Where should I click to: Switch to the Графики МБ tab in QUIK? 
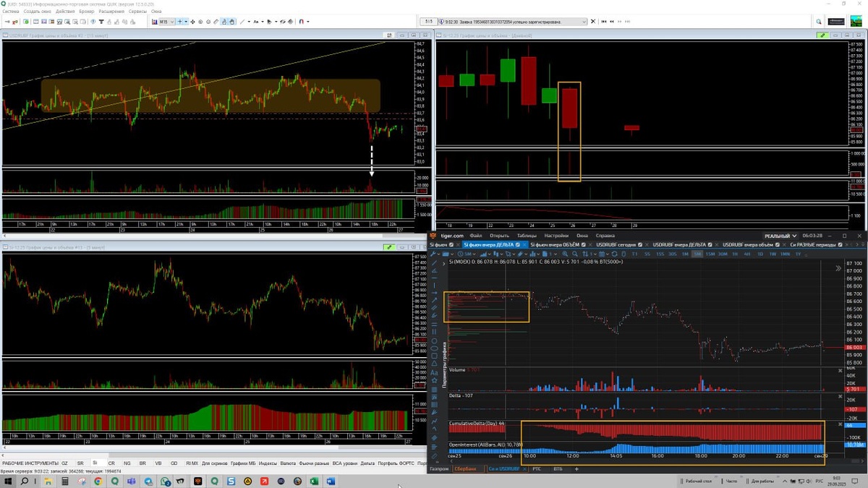pos(243,463)
